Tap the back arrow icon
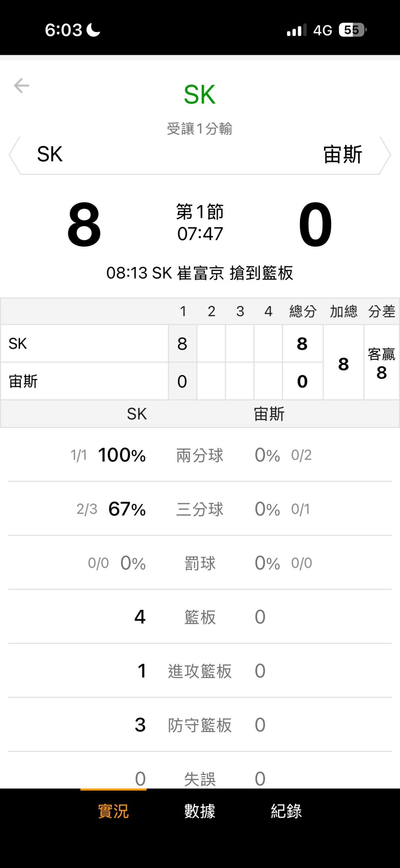The image size is (400, 868). coord(21,86)
